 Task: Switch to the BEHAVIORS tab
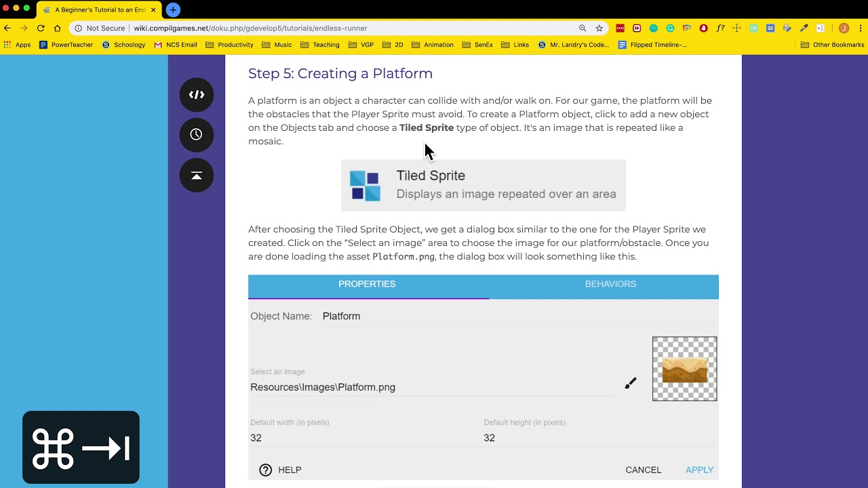(x=610, y=285)
